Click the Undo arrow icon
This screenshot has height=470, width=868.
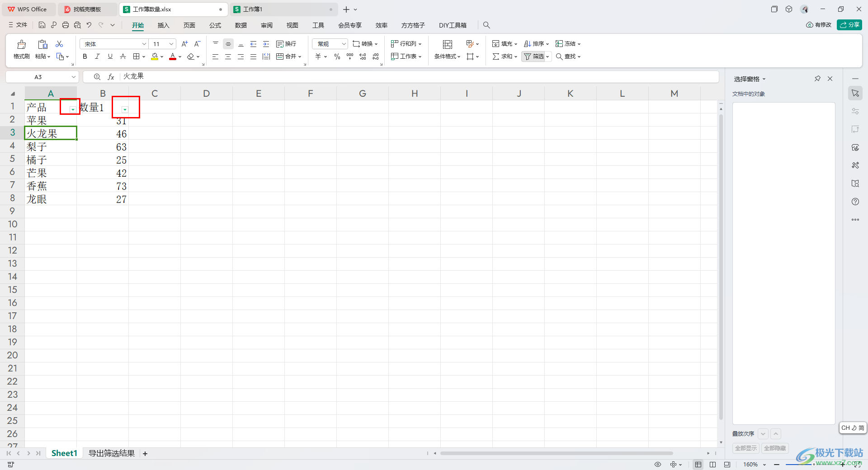[x=89, y=25]
